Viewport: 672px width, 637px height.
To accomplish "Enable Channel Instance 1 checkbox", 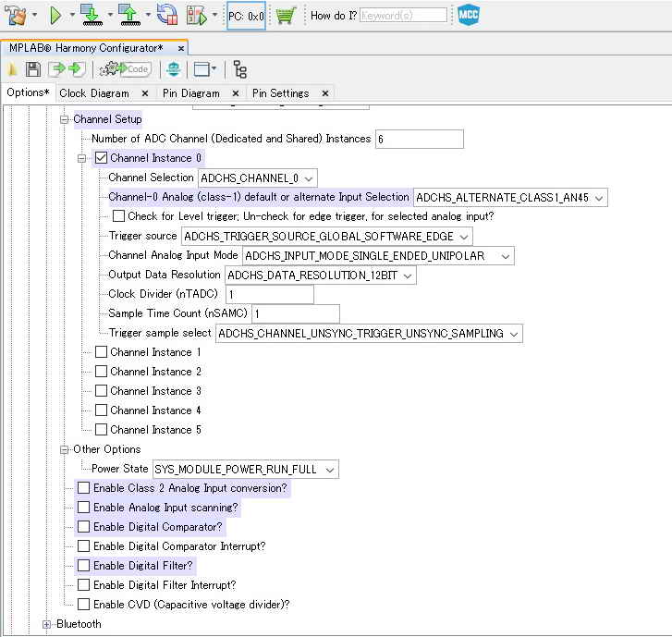I will (x=101, y=352).
